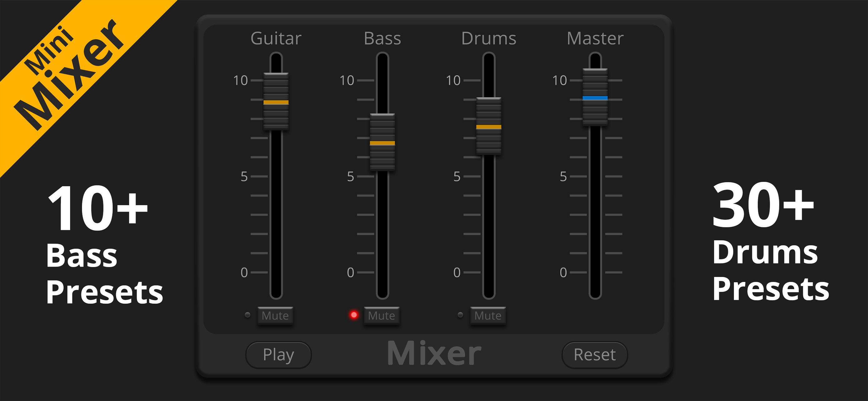Screen dimensions: 868x401
Task: Set Master fader track to level 0
Action: click(596, 272)
